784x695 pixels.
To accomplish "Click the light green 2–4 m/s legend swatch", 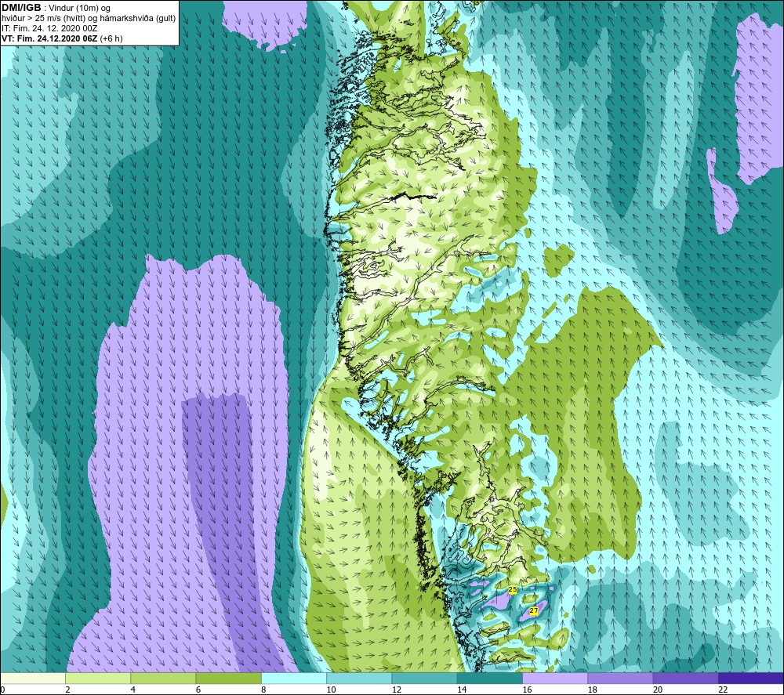I will [98, 678].
